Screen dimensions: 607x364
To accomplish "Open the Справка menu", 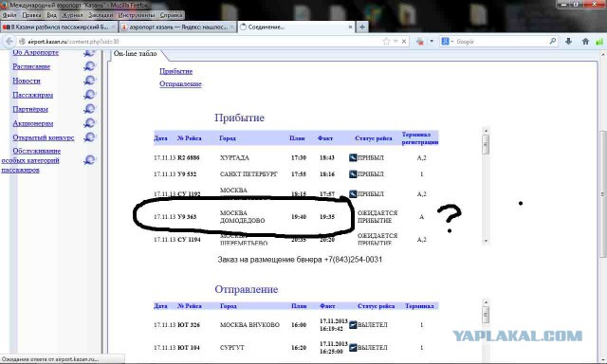I will tap(171, 15).
